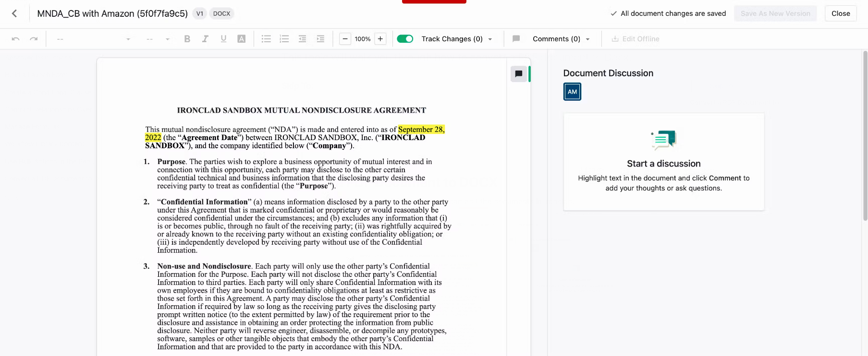The image size is (868, 356).
Task: Click the highlighted date September 28, 2022
Action: pos(295,133)
